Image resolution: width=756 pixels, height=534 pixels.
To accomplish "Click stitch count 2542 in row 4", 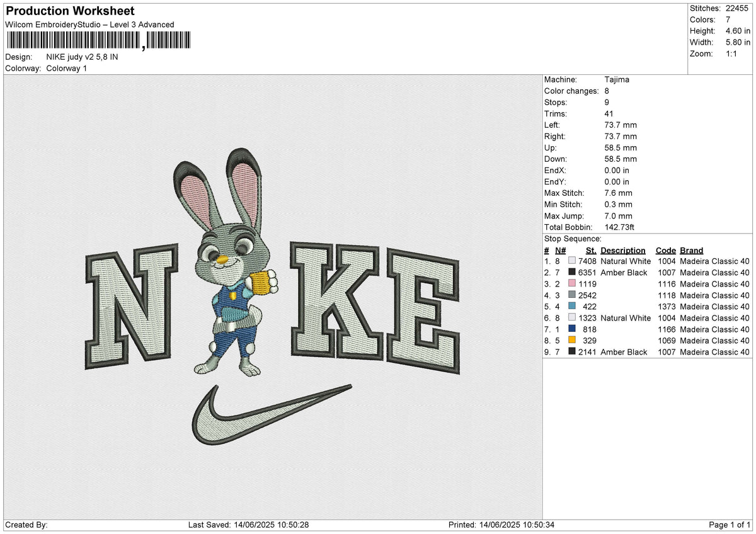I will tap(587, 295).
